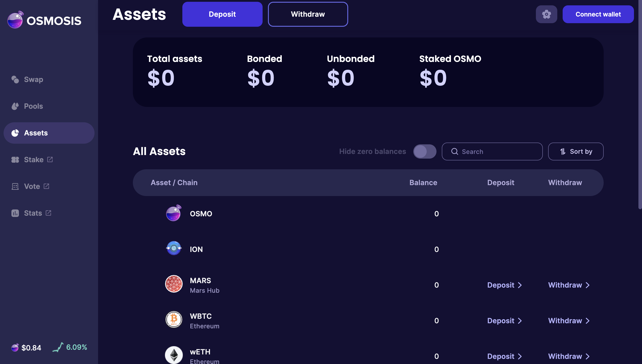The width and height of the screenshot is (642, 364).
Task: Open the settings gear icon
Action: (546, 14)
